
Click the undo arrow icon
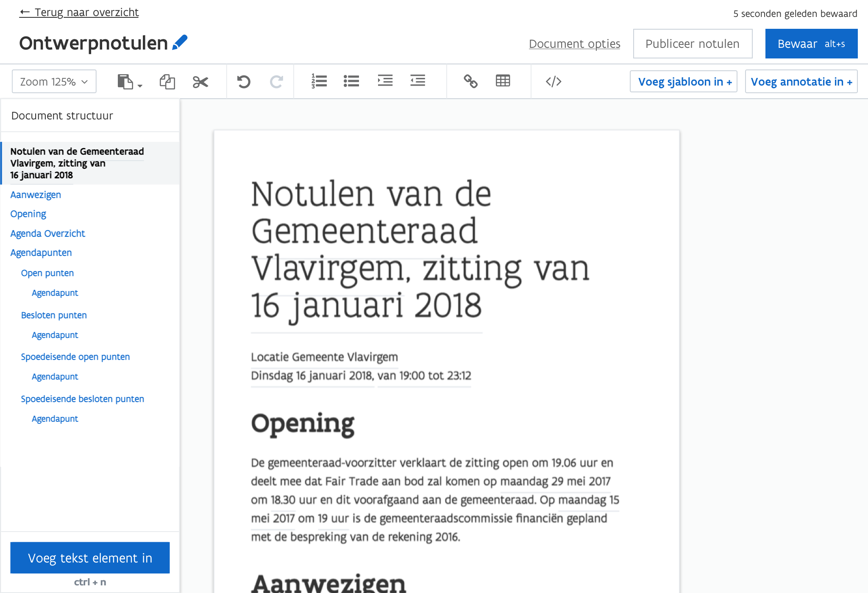coord(244,81)
